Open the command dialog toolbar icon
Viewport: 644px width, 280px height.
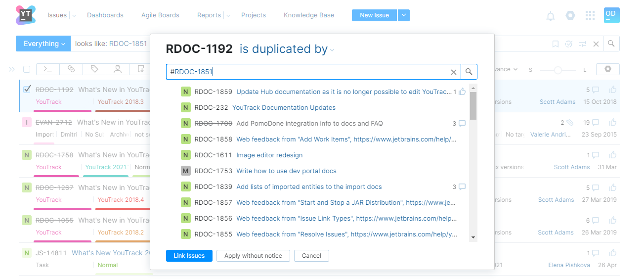[x=47, y=69]
